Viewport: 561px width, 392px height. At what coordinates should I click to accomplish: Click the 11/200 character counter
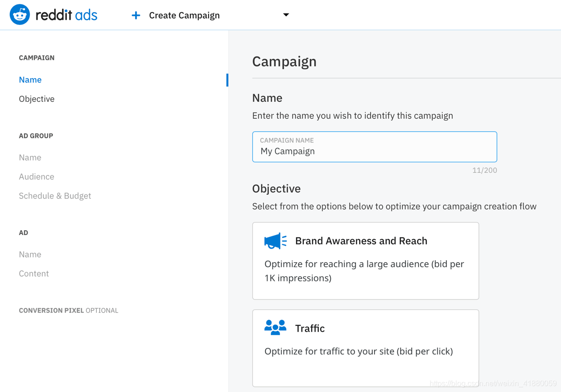pos(484,170)
